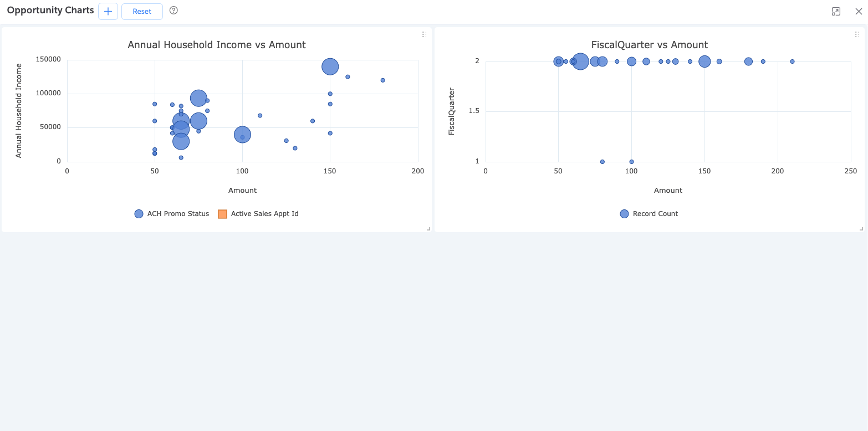The width and height of the screenshot is (868, 431).
Task: Close the Opportunity Charts panel
Action: click(859, 12)
